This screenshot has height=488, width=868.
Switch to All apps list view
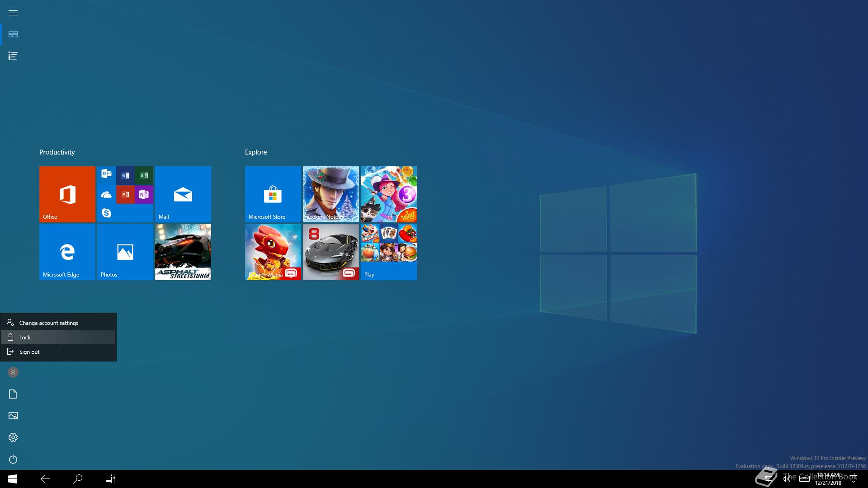click(x=13, y=56)
